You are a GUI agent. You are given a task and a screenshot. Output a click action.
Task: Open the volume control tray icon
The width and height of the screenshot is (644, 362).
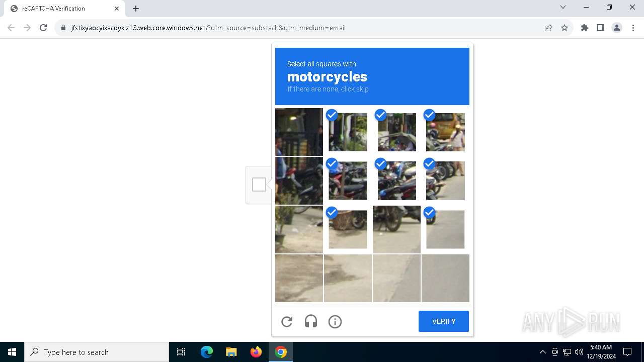click(579, 352)
